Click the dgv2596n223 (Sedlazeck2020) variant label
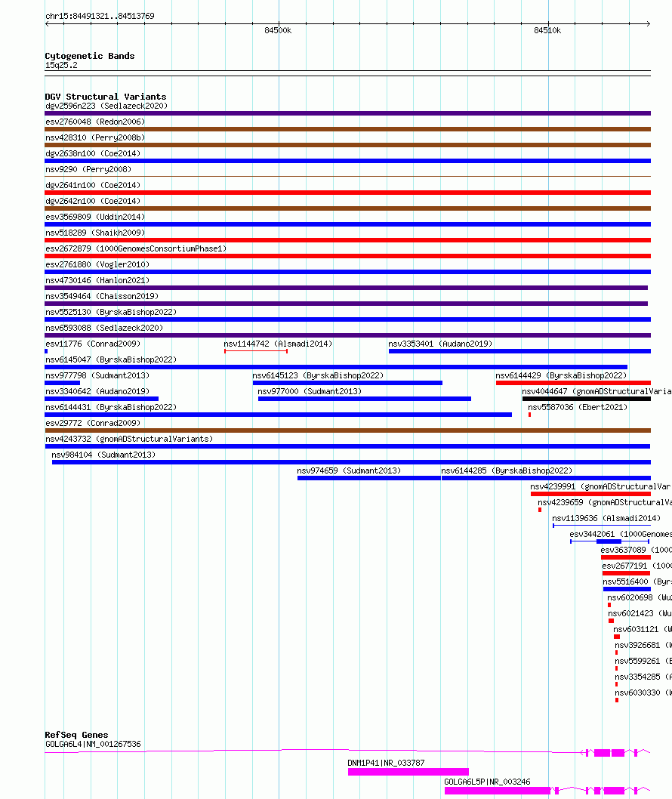The image size is (672, 799). pyautogui.click(x=106, y=106)
